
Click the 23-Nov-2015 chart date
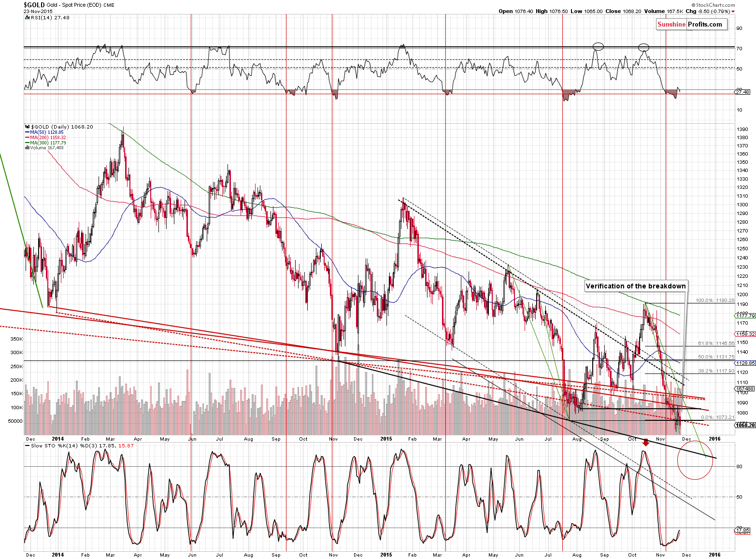pyautogui.click(x=38, y=11)
